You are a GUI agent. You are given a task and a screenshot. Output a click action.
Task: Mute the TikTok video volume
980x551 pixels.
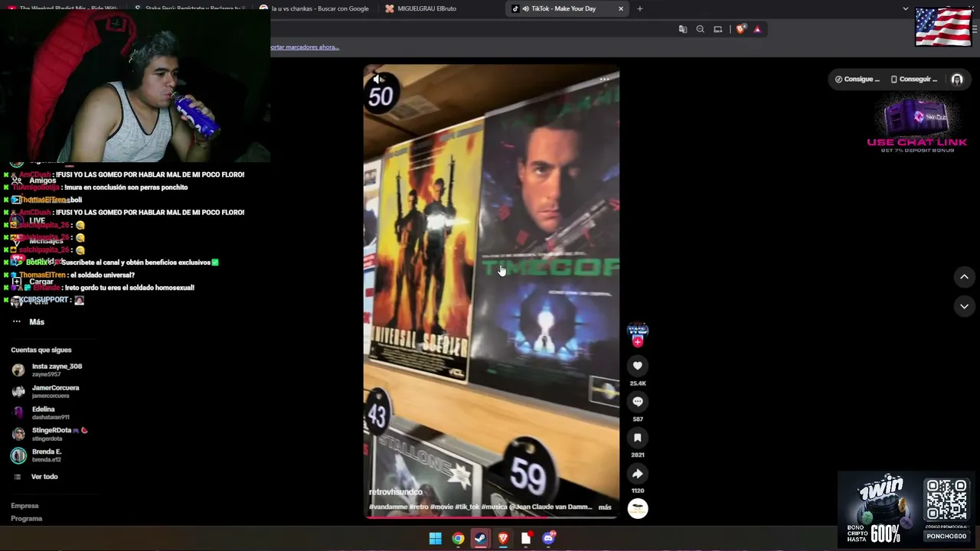tap(377, 79)
